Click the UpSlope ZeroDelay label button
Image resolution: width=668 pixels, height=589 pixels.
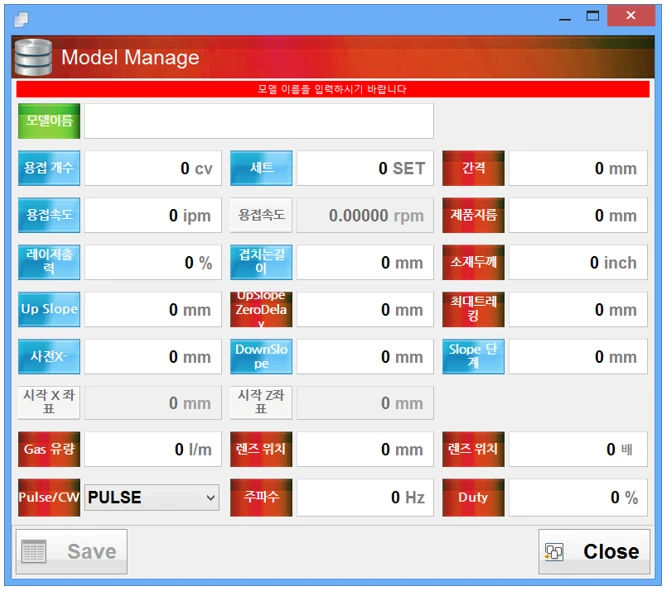click(x=261, y=309)
